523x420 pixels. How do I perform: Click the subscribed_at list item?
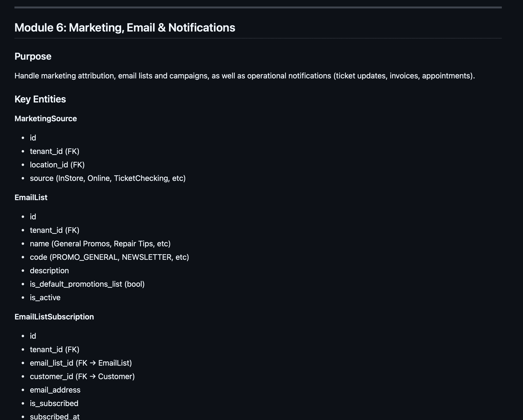pos(55,416)
